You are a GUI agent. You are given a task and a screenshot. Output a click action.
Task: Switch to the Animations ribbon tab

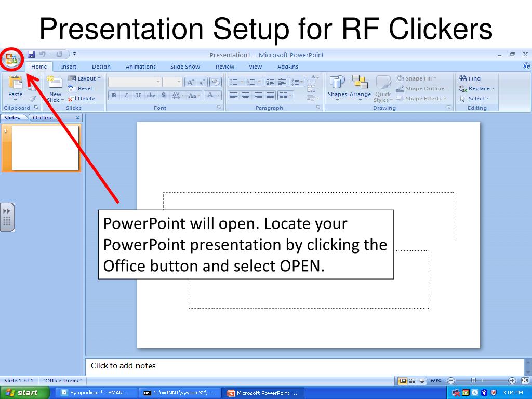click(x=140, y=66)
